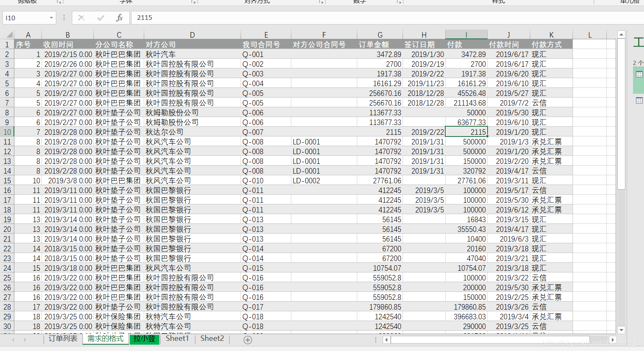The image size is (644, 351).
Task: Select the sign date cell 2019/11/23
Action: point(424,83)
